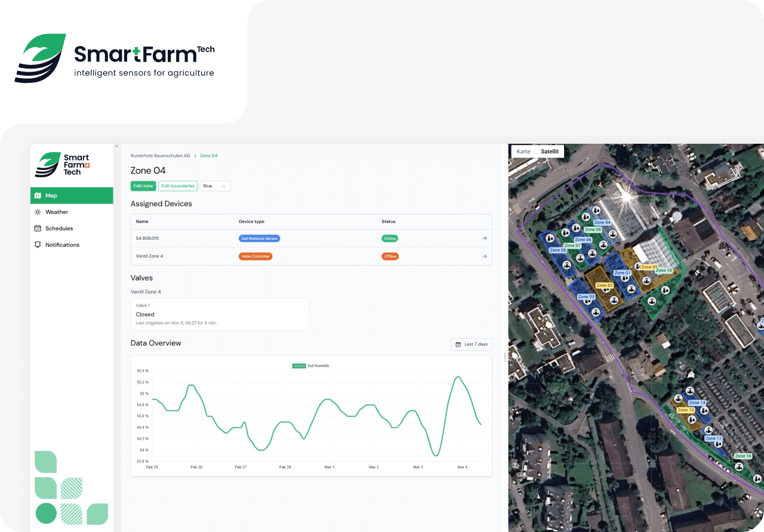Open Zone 06 valve marker on map

point(592,253)
